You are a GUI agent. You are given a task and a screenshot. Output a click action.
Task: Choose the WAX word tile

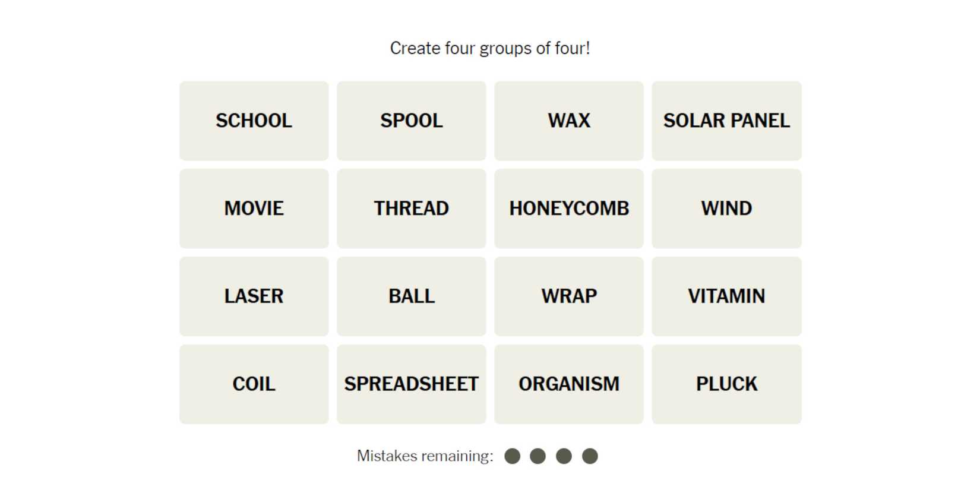point(568,121)
